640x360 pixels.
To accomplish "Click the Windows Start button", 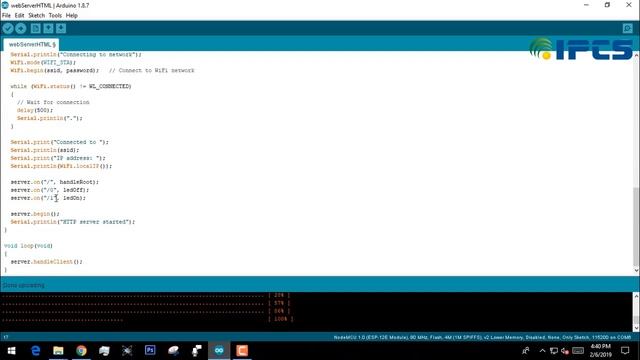I will click(11, 351).
